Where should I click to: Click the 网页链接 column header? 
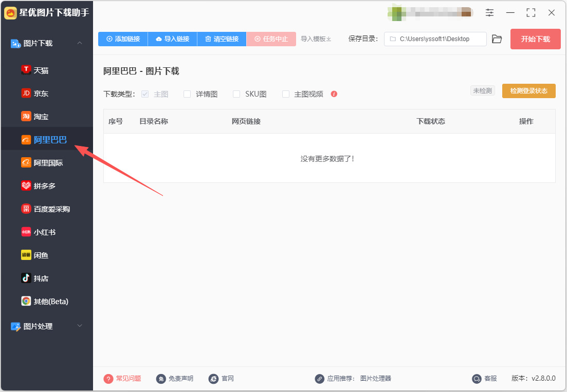tap(246, 121)
